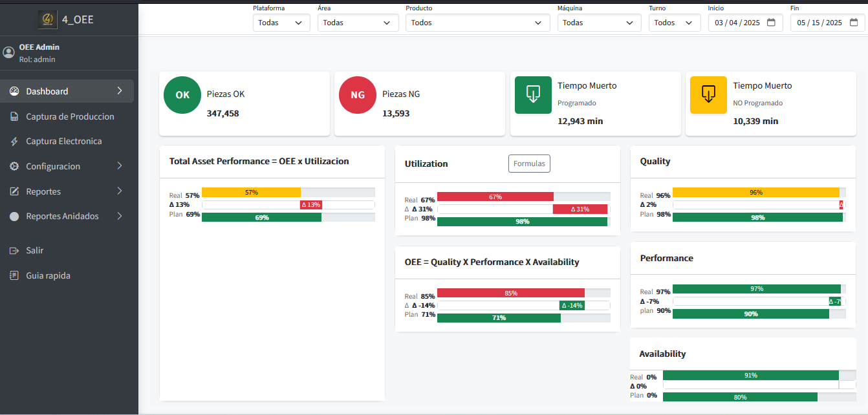Click the OEE = Quality X Performance heading

492,262
